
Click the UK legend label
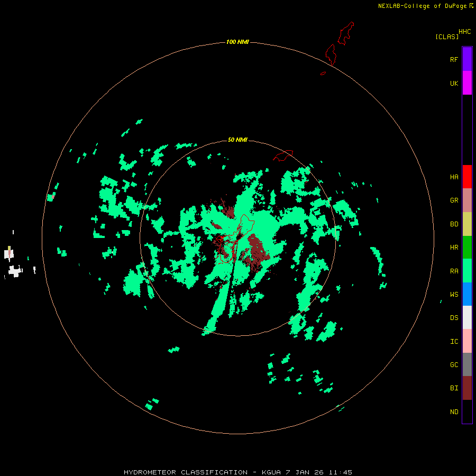(454, 83)
